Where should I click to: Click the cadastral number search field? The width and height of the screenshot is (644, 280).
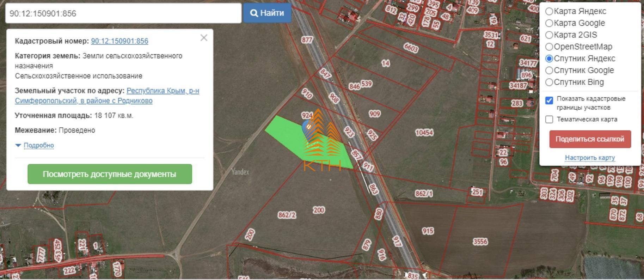coord(123,13)
